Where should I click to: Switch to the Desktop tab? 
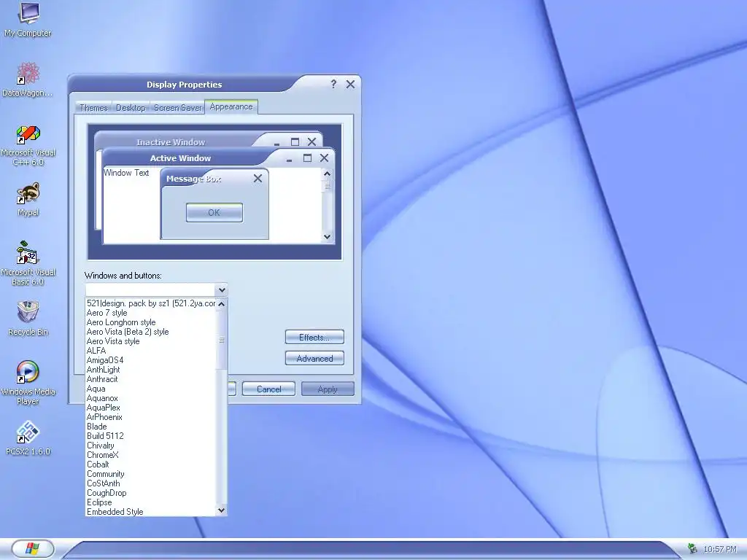(131, 108)
